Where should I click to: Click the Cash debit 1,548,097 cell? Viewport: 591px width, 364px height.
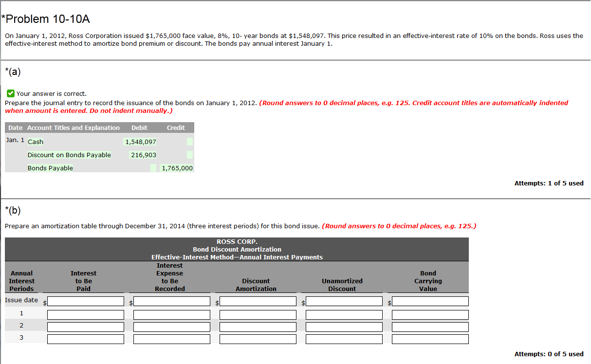(x=141, y=142)
